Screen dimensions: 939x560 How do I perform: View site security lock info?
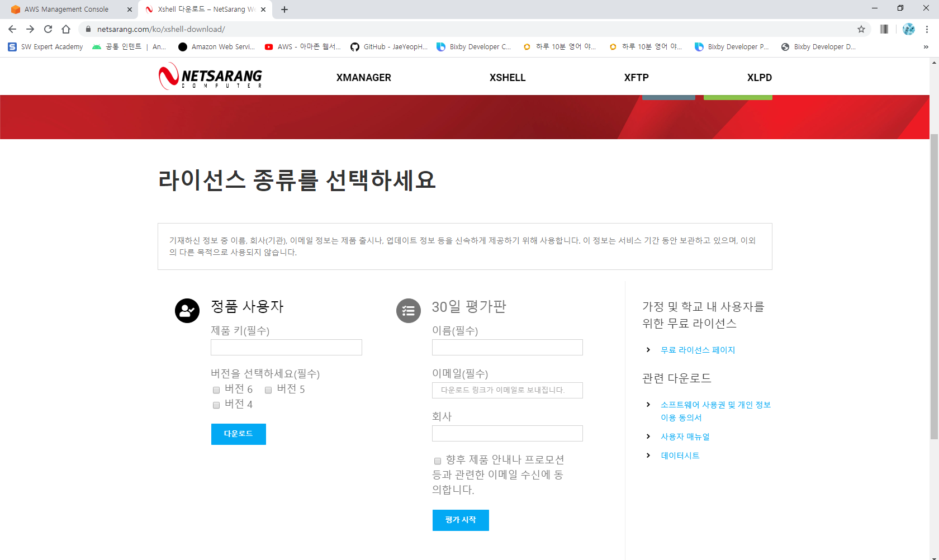88,29
